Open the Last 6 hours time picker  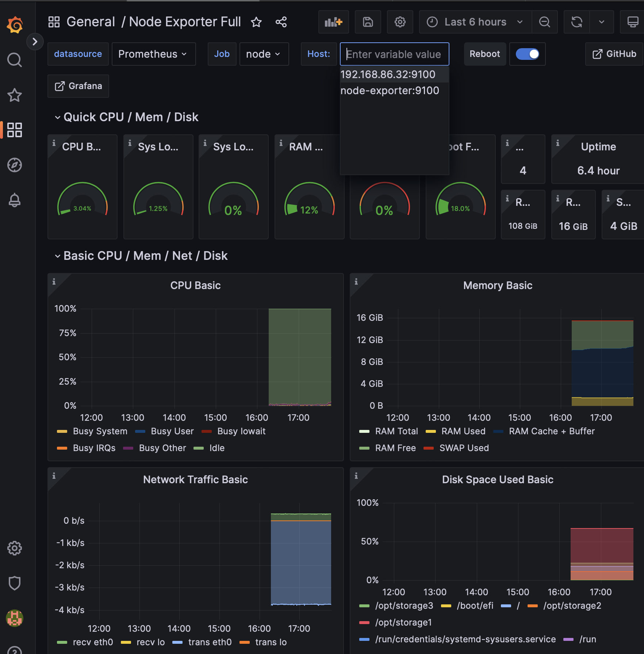pos(476,22)
